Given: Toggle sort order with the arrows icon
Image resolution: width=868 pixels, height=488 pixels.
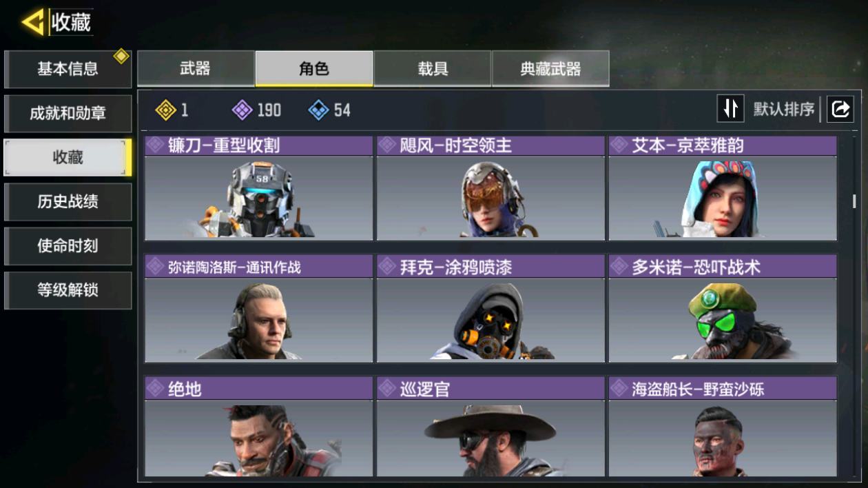Looking at the screenshot, I should point(730,108).
